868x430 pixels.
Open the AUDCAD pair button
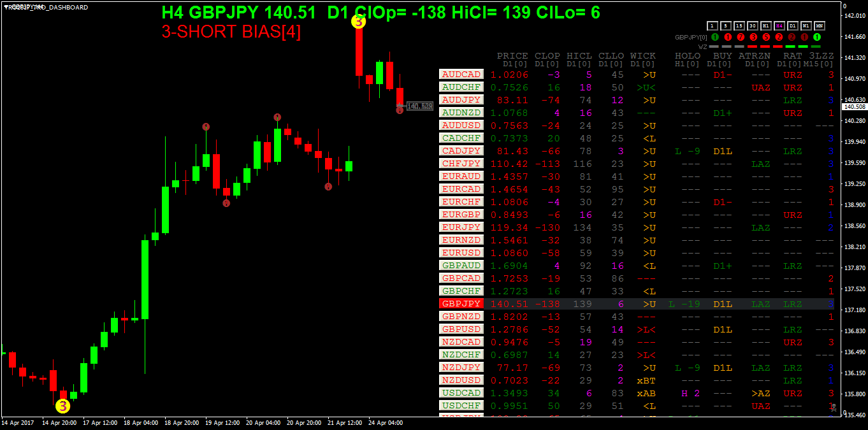(x=461, y=75)
